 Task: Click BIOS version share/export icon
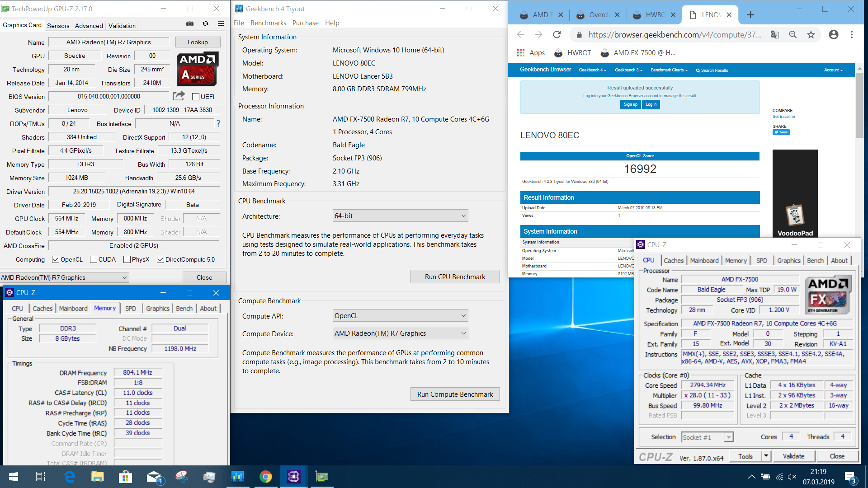179,96
